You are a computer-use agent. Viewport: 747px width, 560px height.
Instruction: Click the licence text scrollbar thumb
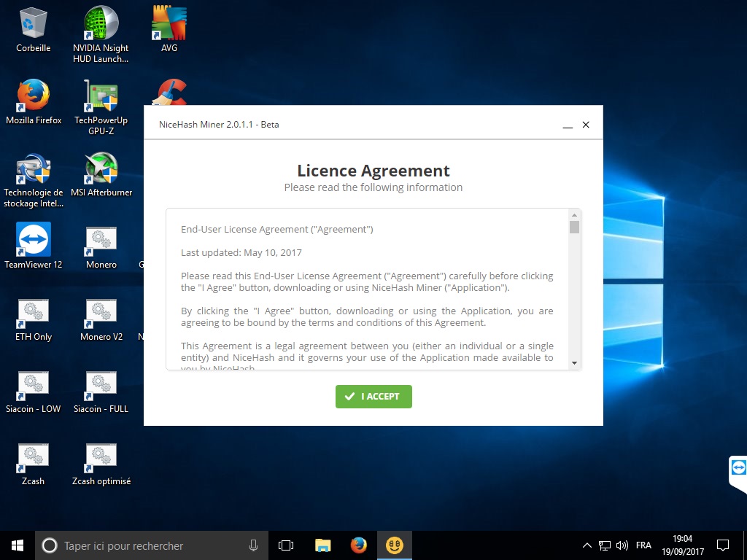point(574,227)
